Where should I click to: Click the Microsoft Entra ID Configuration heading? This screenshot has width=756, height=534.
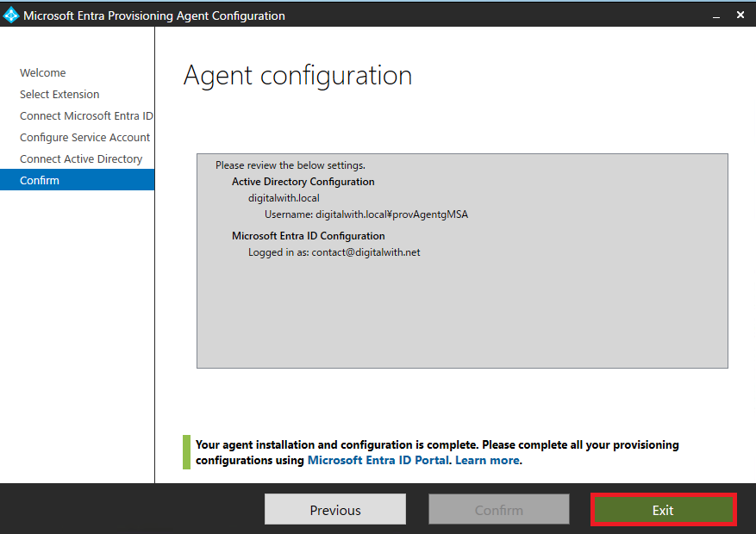[x=308, y=236]
